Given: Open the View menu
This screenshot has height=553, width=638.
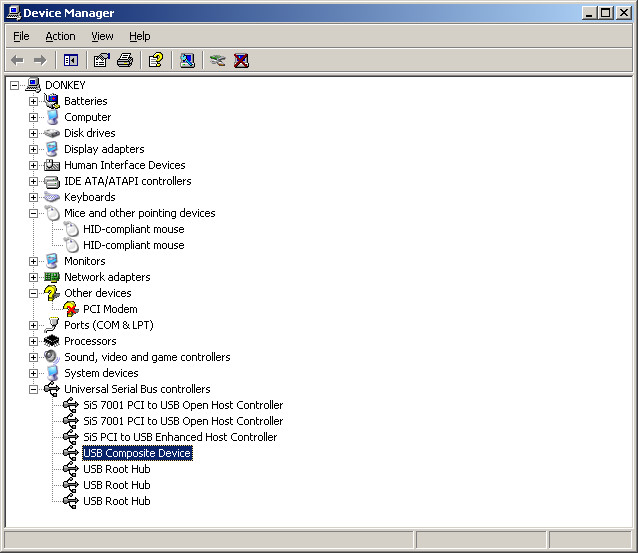Looking at the screenshot, I should point(102,36).
